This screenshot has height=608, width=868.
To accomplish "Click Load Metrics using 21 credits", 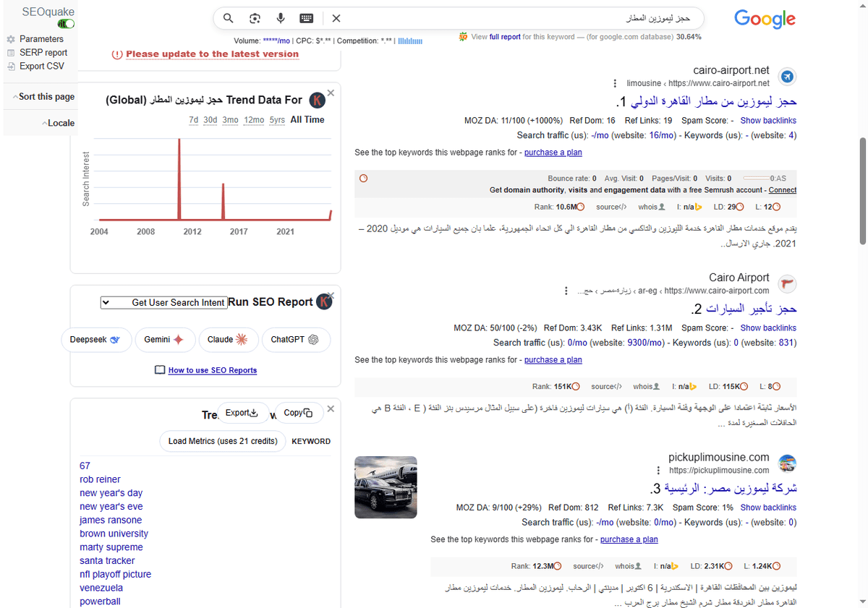I will pos(222,440).
